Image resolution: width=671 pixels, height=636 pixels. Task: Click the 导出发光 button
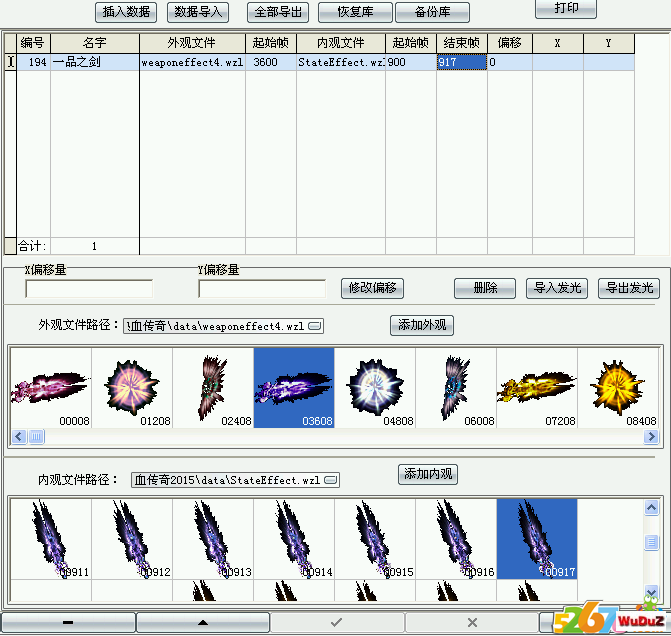click(629, 288)
